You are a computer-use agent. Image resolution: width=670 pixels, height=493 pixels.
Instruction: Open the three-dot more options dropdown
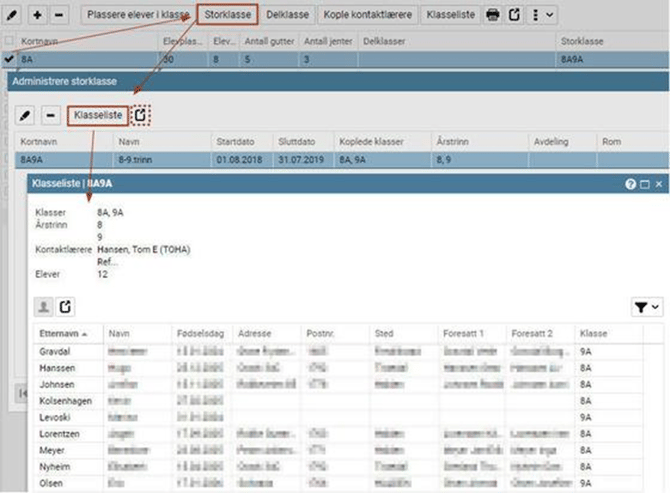click(x=543, y=15)
